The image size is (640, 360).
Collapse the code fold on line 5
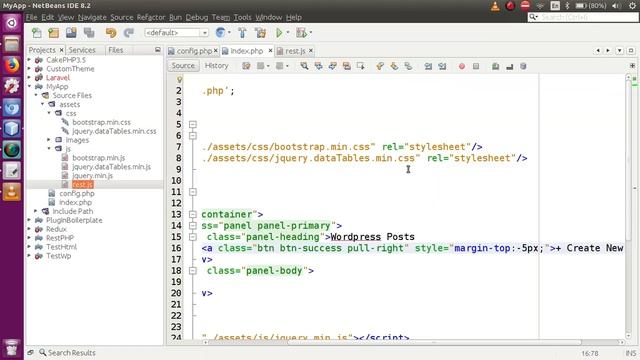tap(193, 124)
